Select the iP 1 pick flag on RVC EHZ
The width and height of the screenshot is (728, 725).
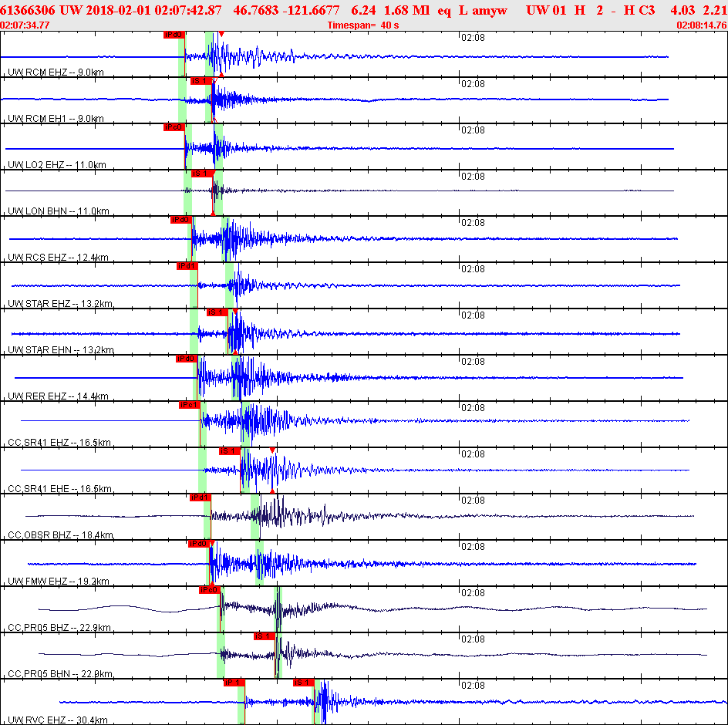coord(234,683)
